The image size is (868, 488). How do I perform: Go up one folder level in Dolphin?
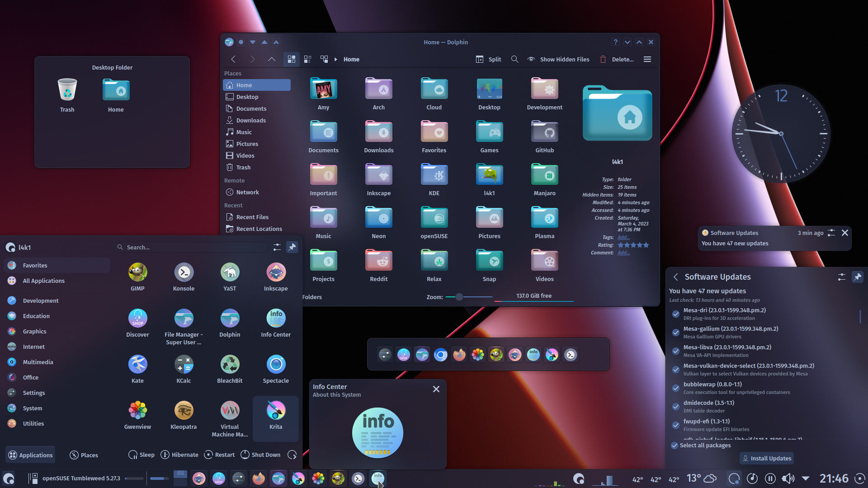pos(271,59)
